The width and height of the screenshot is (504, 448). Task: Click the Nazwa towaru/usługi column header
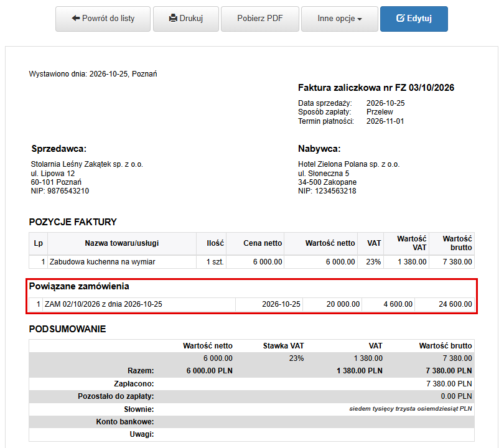point(122,243)
